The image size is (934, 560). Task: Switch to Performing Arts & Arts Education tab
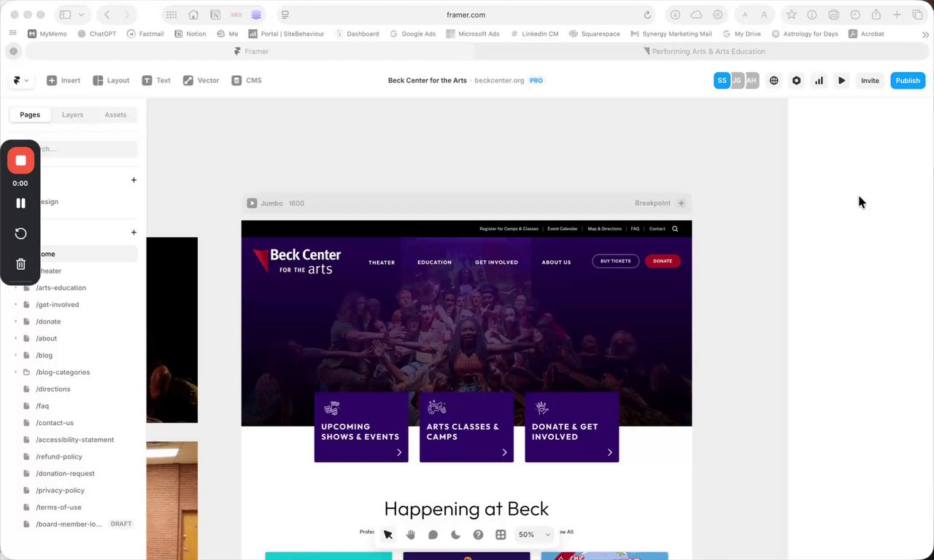click(x=704, y=51)
